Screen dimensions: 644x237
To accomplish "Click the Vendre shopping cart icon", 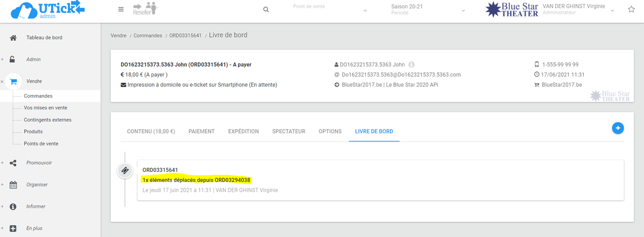I will click(13, 82).
